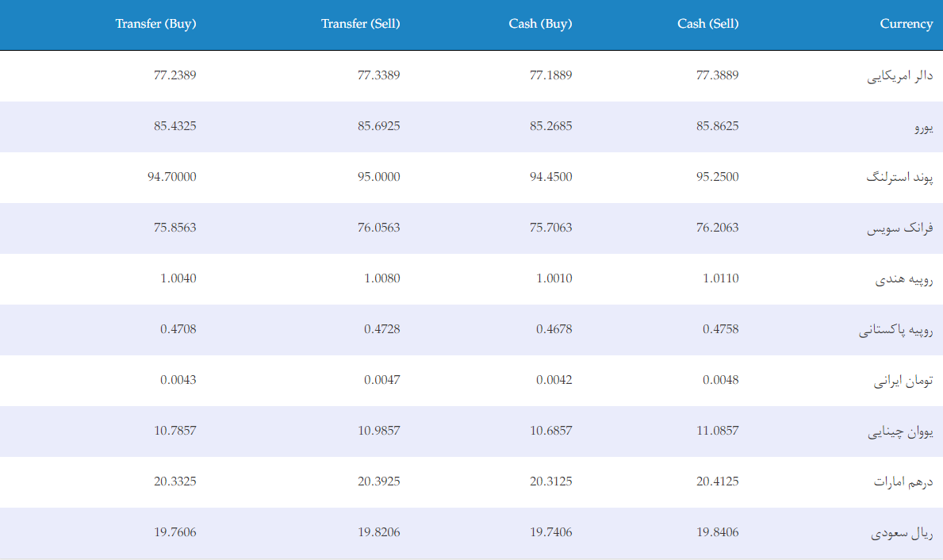Click the Transfer (Sell) column header

pyautogui.click(x=360, y=24)
